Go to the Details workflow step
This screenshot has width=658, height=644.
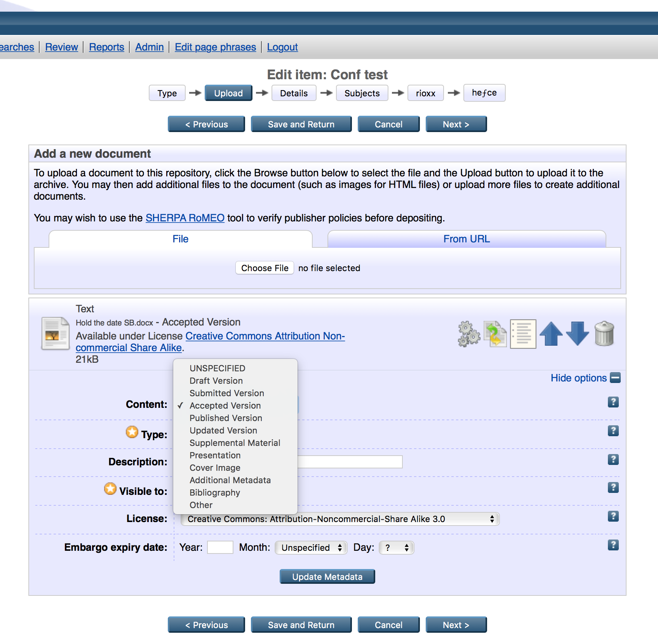pos(294,93)
